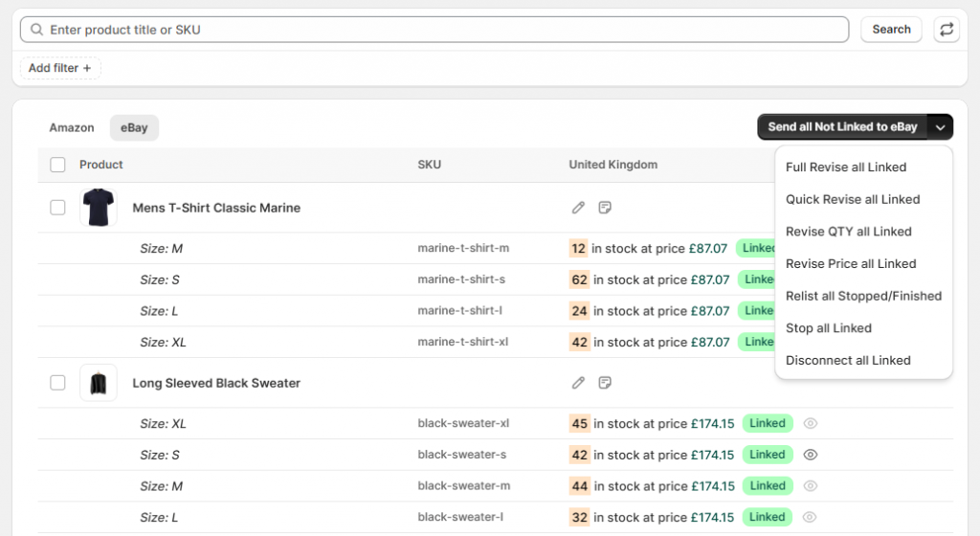Open the note icon for Long Sleeved Black Sweater
This screenshot has width=980, height=536.
click(x=605, y=383)
